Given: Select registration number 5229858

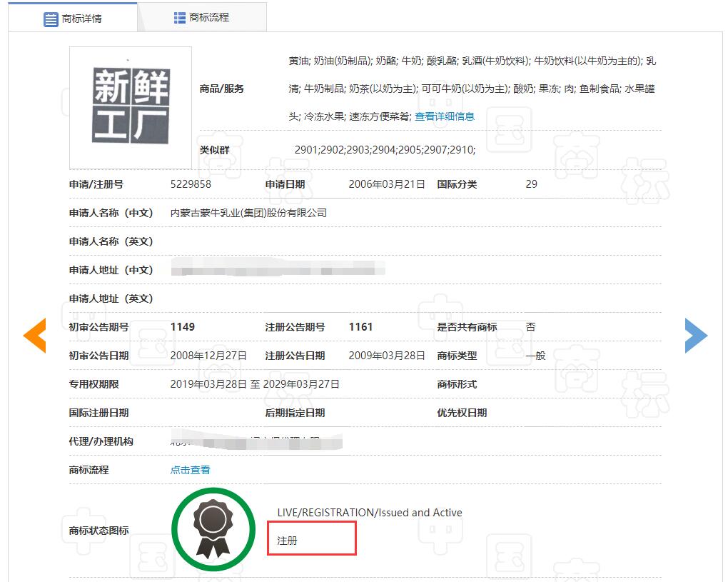Looking at the screenshot, I should point(191,184).
